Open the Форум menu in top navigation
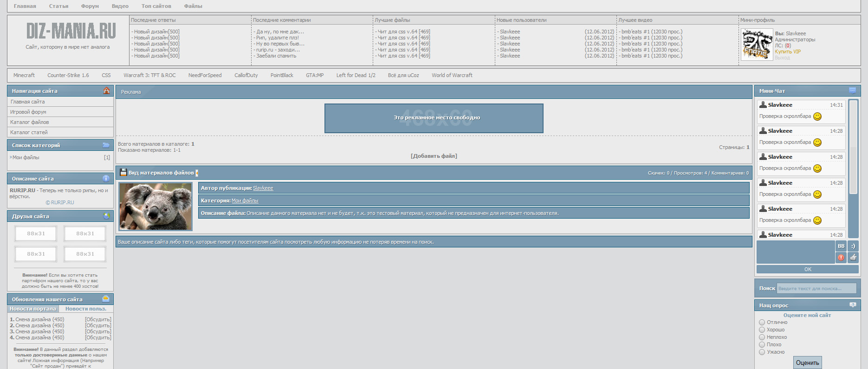 click(90, 6)
